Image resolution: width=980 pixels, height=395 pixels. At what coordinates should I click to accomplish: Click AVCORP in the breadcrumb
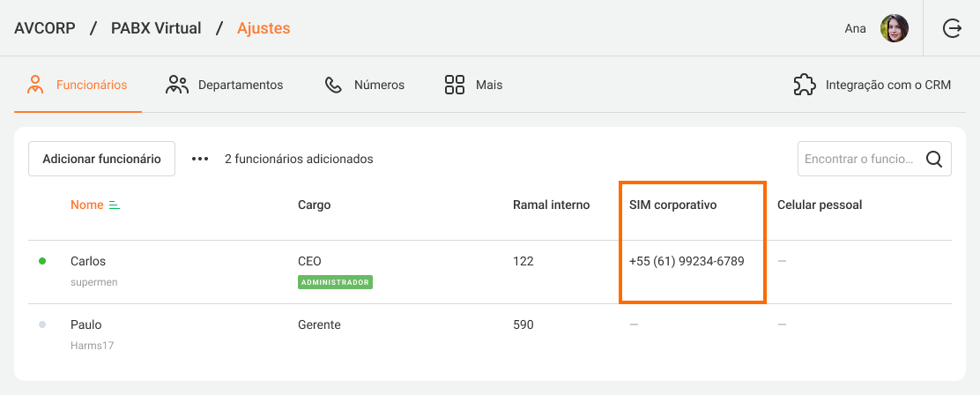pos(44,28)
